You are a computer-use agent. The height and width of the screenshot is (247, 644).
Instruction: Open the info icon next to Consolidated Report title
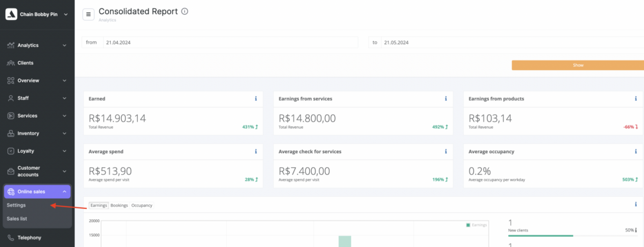pos(185,12)
